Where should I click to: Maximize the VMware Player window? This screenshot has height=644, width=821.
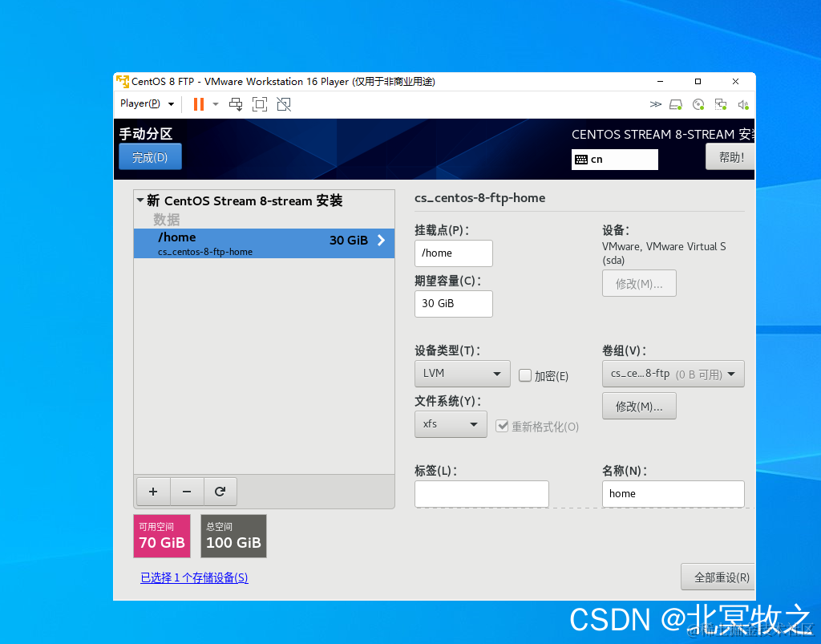(698, 81)
